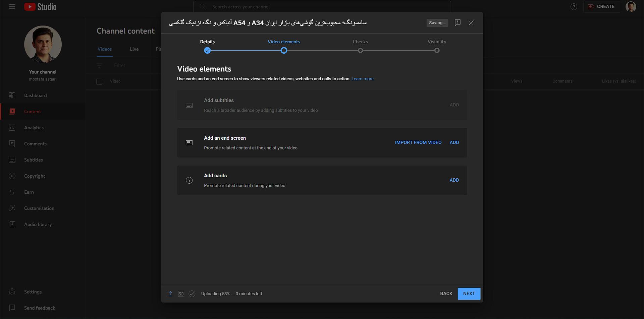
Task: Click the Comments column header
Action: point(562,81)
